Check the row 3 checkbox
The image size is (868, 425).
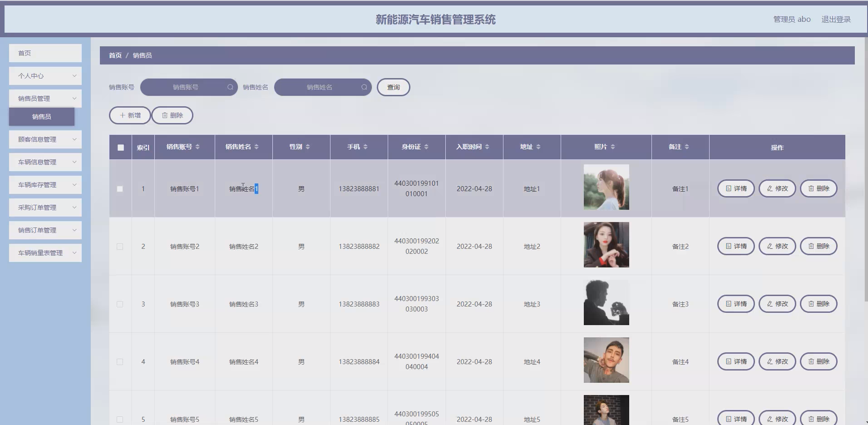pyautogui.click(x=120, y=304)
